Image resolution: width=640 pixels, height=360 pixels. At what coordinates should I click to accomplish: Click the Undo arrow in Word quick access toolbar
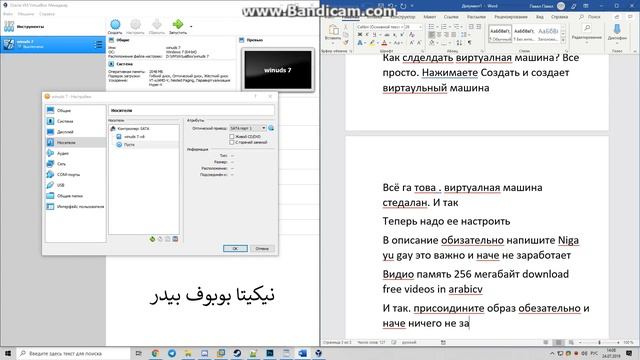(x=391, y=6)
